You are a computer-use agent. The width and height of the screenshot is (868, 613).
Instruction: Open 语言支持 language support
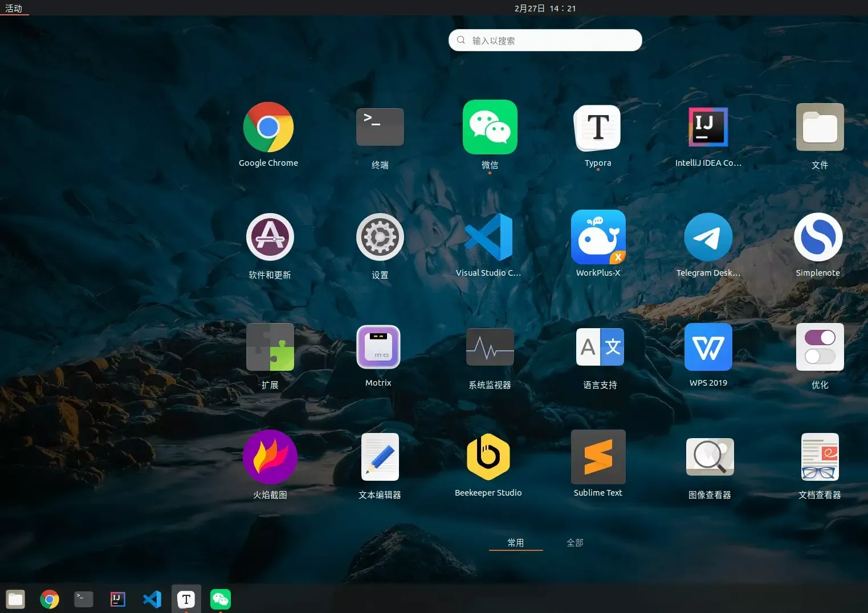click(x=600, y=347)
